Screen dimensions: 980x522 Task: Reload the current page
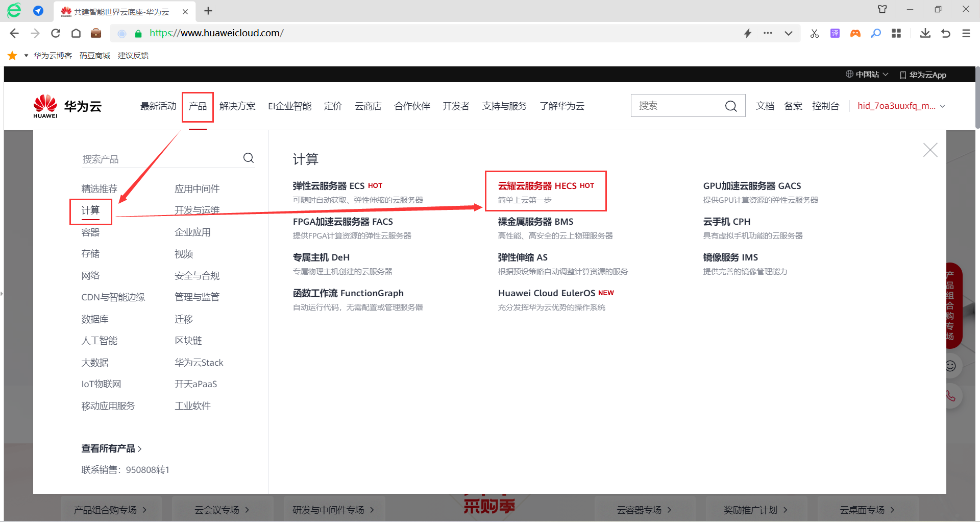pos(56,33)
